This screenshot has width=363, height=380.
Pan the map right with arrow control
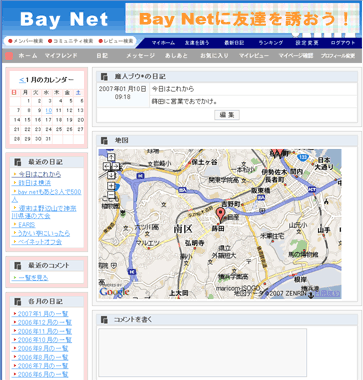(x=115, y=166)
